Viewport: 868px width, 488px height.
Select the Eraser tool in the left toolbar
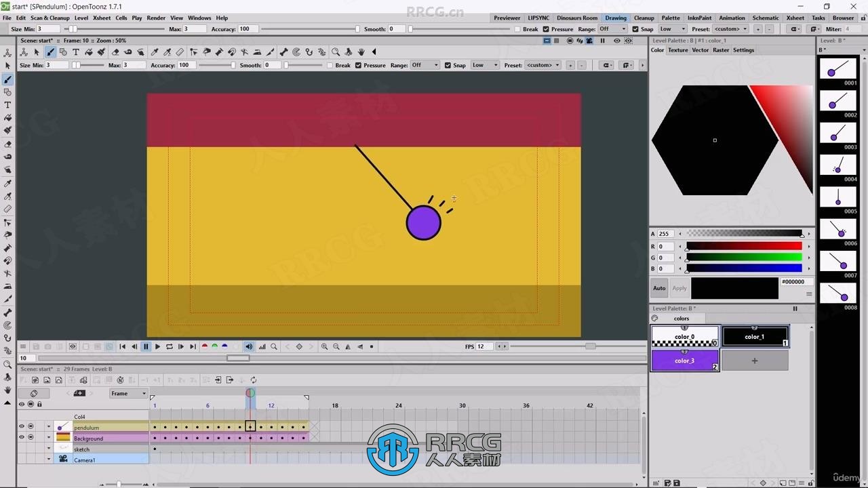(7, 144)
